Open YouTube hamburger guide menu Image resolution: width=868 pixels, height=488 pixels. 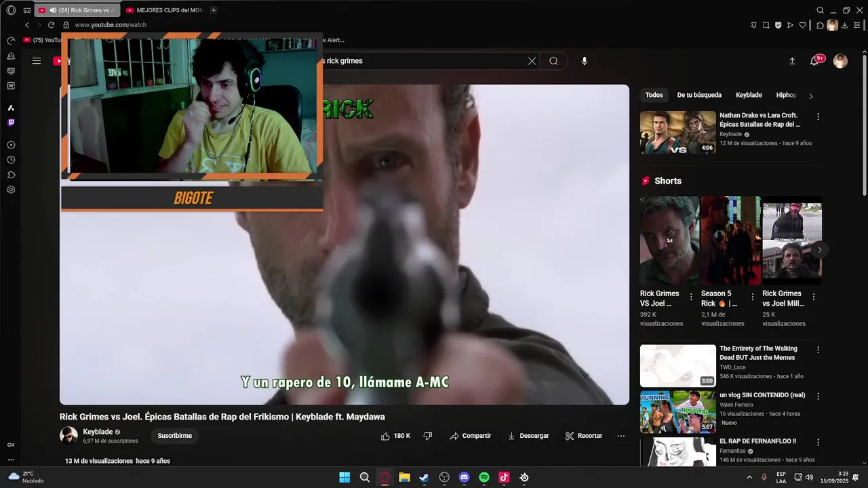coord(37,61)
